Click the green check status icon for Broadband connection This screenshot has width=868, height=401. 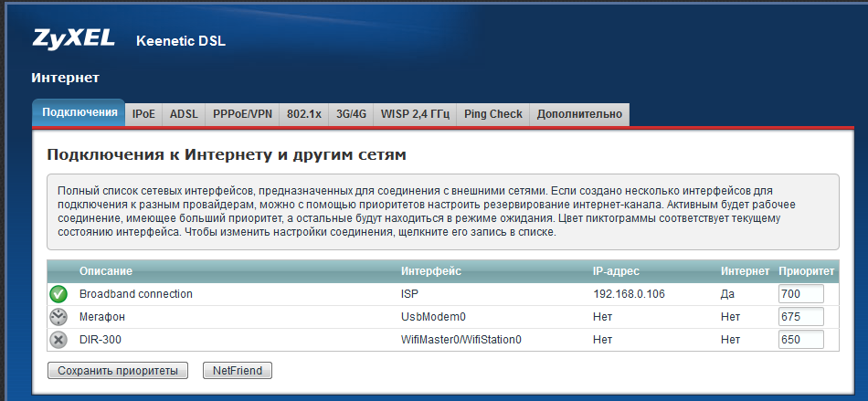pos(58,294)
